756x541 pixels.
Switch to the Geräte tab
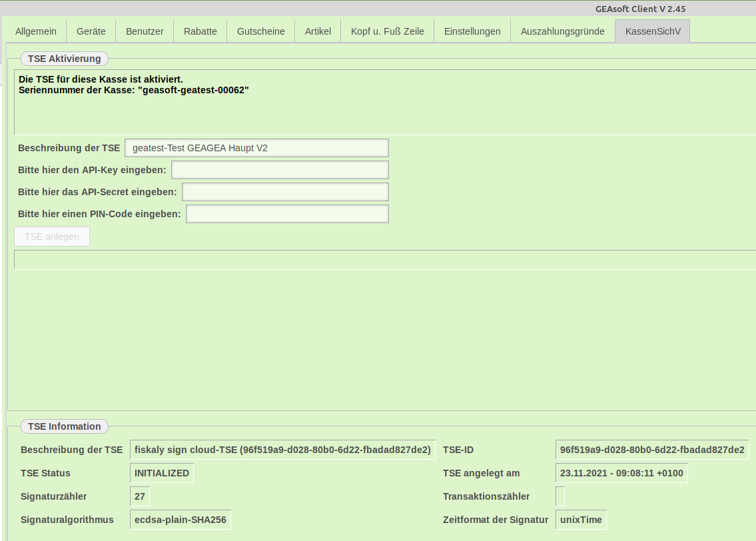click(91, 31)
